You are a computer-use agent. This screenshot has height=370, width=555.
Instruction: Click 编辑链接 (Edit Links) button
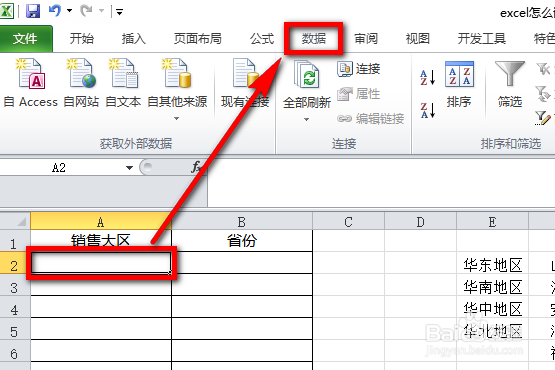pos(370,119)
